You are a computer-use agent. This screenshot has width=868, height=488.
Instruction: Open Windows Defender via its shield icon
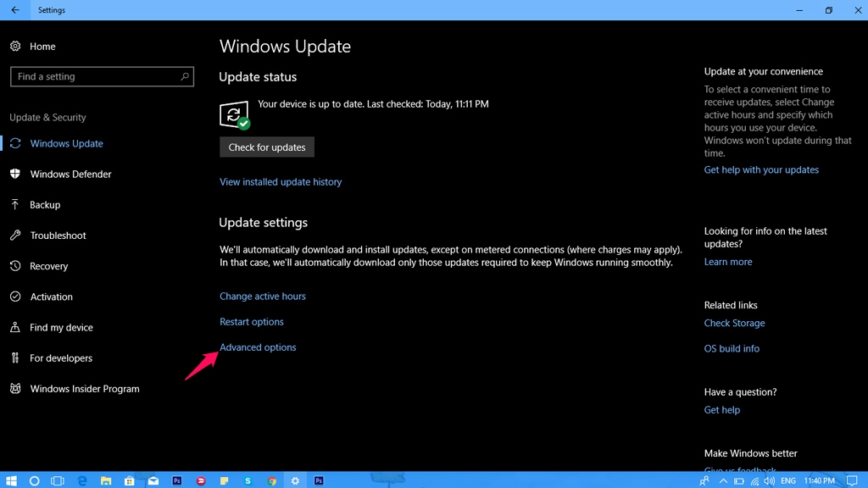[x=15, y=174]
